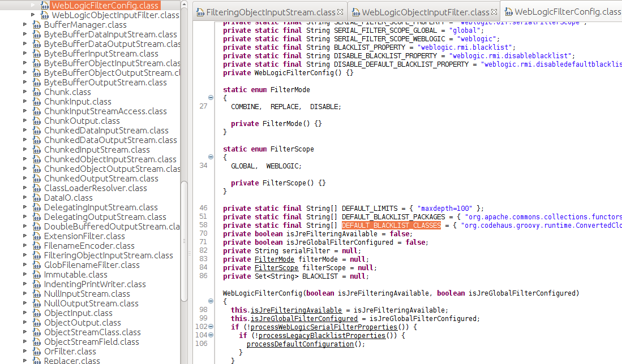Click the ExtensionFilter.class file icon
The height and width of the screenshot is (364, 622).
click(37, 236)
